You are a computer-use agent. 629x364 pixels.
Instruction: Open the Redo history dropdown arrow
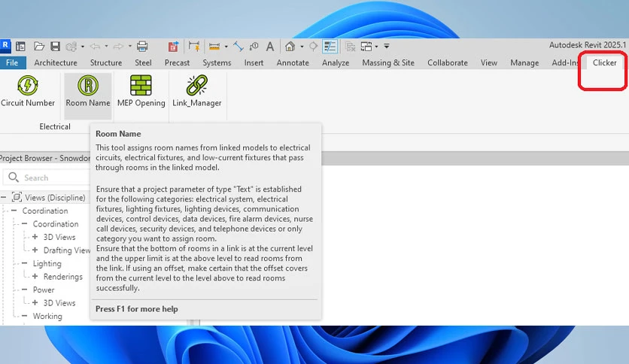[x=130, y=47]
